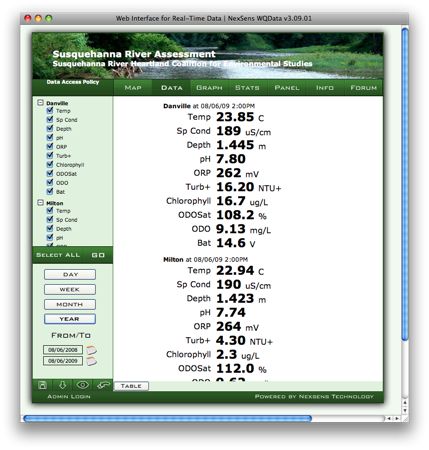429x450 pixels.
Task: Click Danville ODOSat value 108.2
Action: point(235,215)
